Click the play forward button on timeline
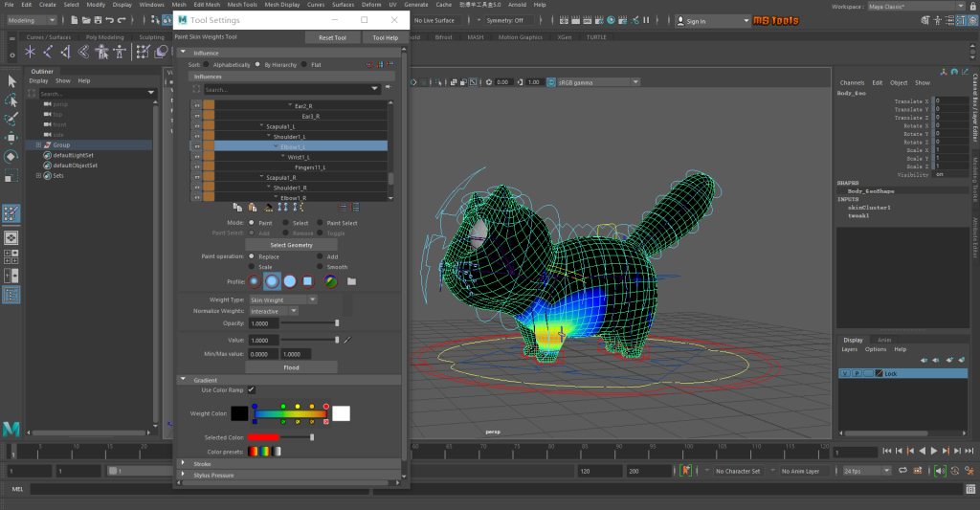This screenshot has width=980, height=510. point(934,451)
